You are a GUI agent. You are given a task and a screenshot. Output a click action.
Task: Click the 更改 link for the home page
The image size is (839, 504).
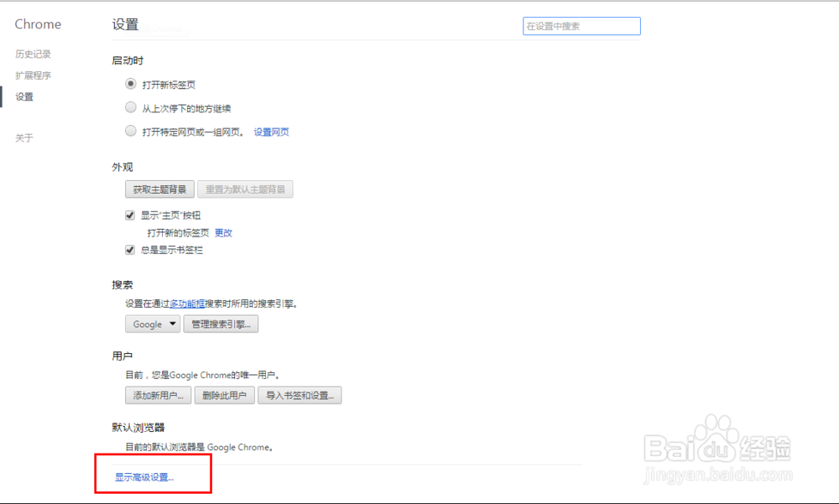pyautogui.click(x=223, y=233)
